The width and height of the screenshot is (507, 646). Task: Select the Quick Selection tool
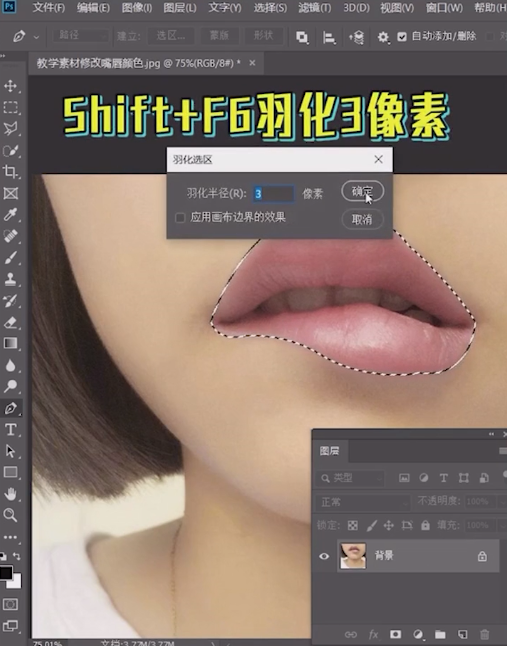tap(11, 151)
